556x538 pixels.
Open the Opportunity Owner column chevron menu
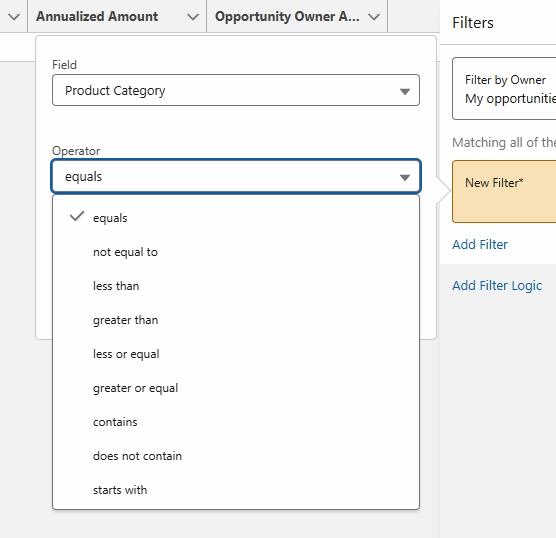point(374,17)
